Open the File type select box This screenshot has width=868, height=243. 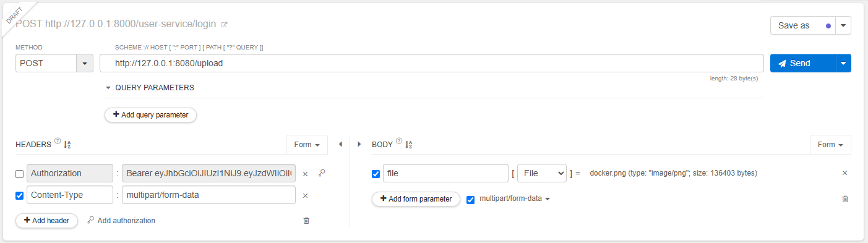tap(541, 174)
